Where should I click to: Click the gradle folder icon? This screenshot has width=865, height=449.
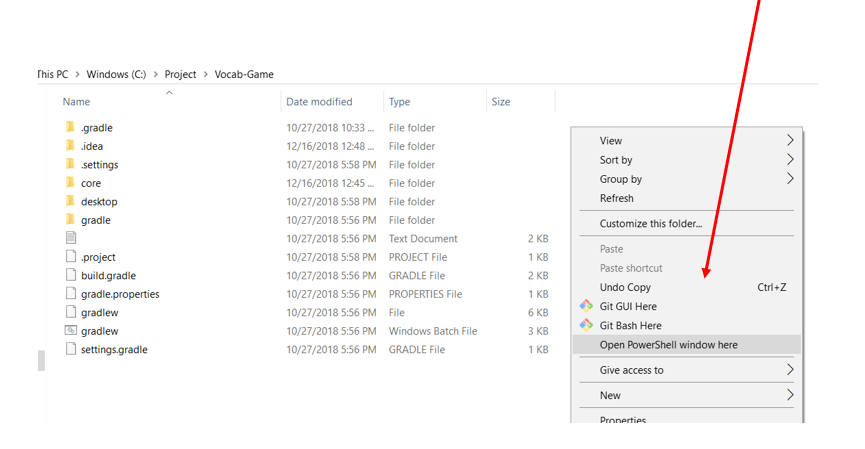click(70, 220)
